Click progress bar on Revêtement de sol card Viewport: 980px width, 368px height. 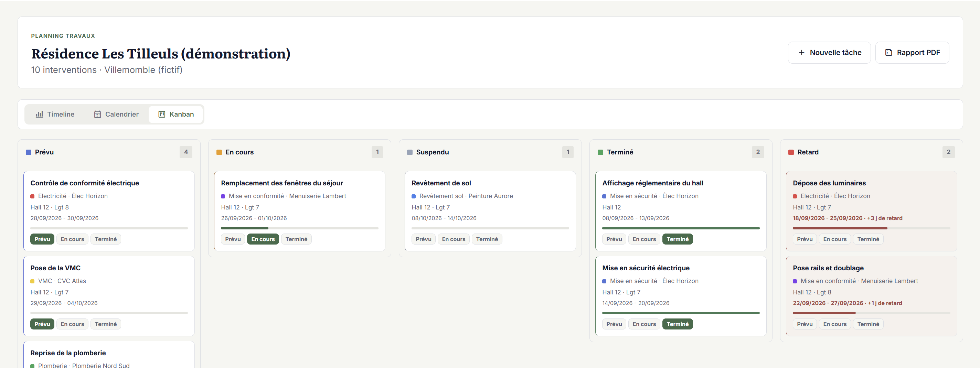click(x=490, y=228)
